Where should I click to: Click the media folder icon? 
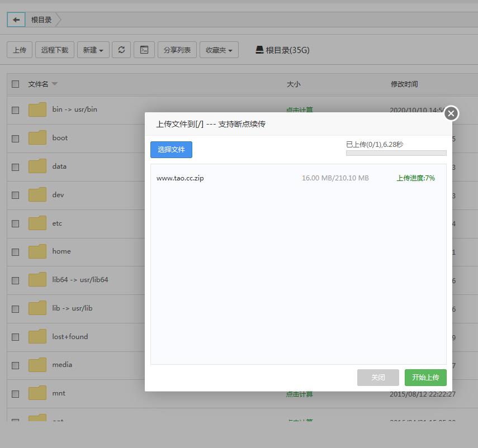[x=37, y=365]
